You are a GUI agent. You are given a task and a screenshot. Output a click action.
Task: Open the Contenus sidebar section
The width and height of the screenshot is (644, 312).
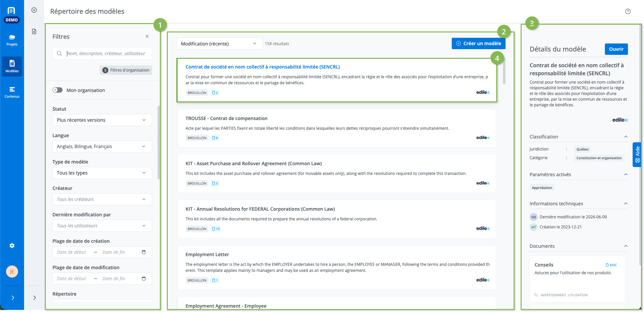point(12,92)
